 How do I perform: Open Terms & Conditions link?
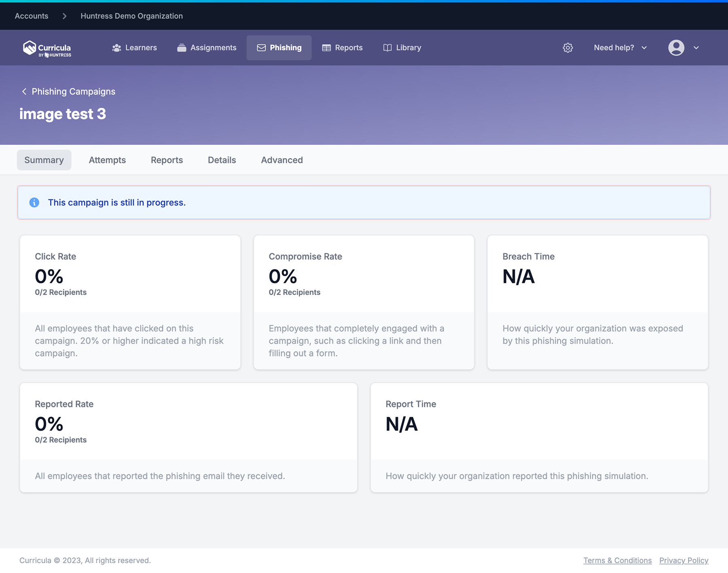point(617,560)
